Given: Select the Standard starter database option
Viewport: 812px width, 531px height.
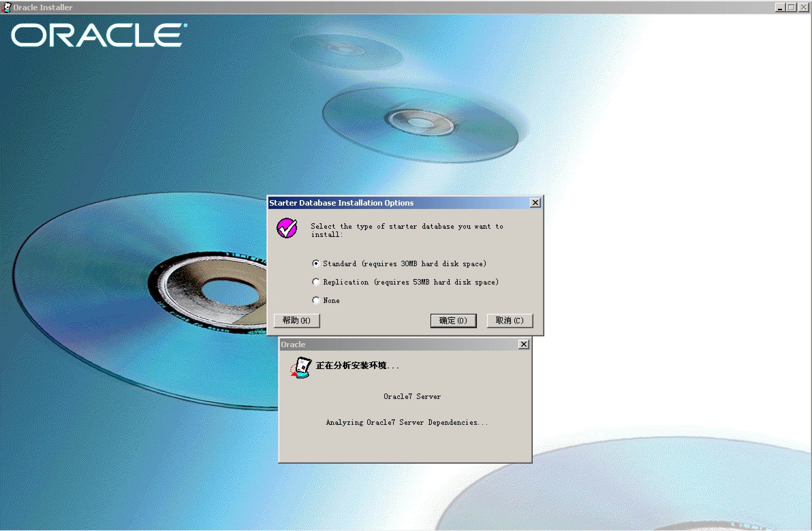Looking at the screenshot, I should (x=316, y=263).
